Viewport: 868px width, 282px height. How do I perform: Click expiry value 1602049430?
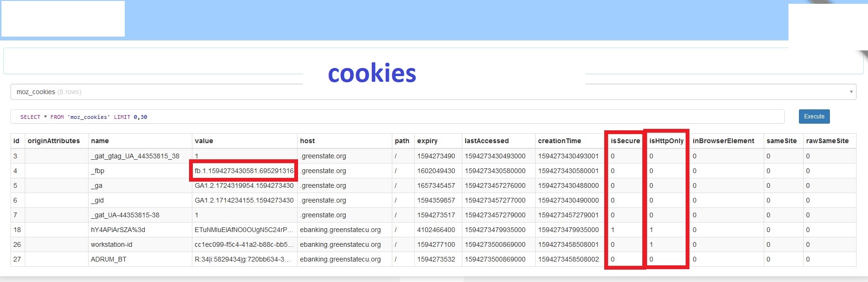(x=436, y=171)
